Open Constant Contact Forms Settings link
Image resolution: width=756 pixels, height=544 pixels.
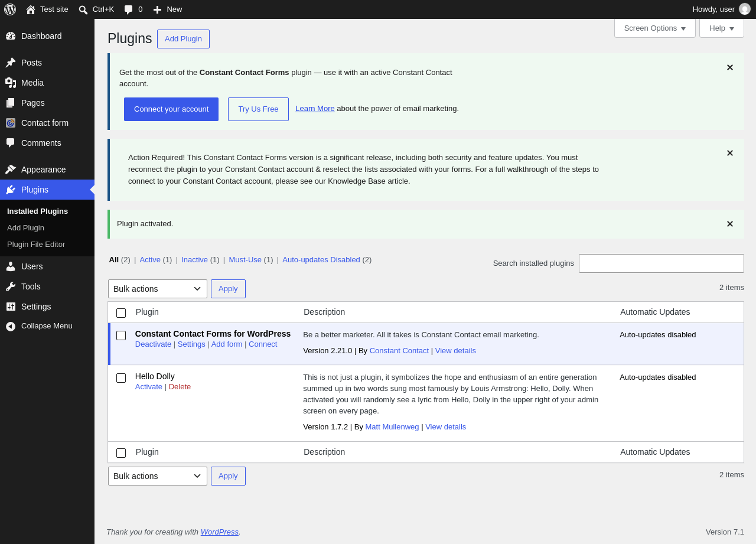pos(191,344)
